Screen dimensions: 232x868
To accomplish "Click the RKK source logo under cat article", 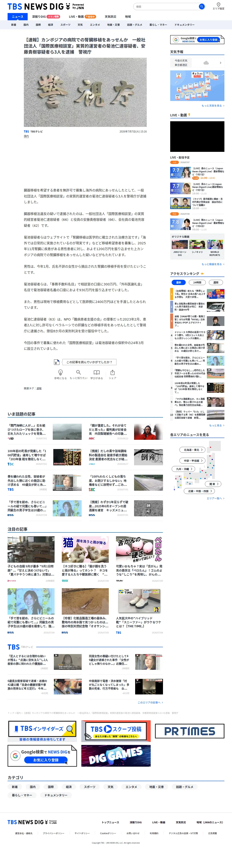I will tap(65, 581).
